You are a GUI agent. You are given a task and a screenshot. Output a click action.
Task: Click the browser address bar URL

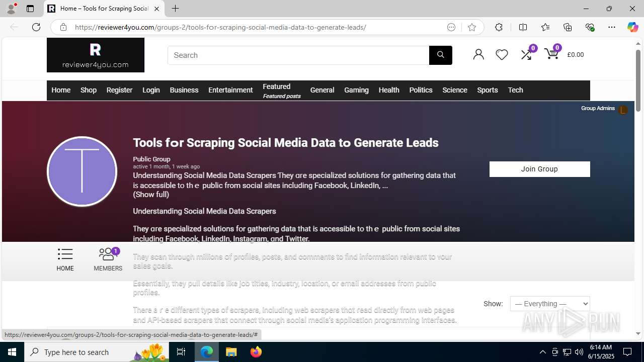click(x=220, y=27)
